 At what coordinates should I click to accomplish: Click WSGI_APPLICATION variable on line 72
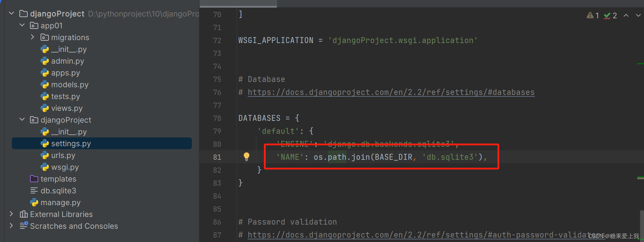pyautogui.click(x=276, y=40)
